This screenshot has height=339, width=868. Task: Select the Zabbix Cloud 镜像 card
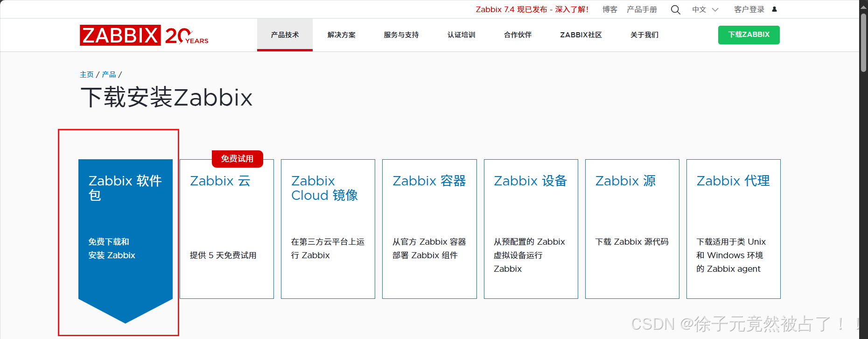(328, 229)
